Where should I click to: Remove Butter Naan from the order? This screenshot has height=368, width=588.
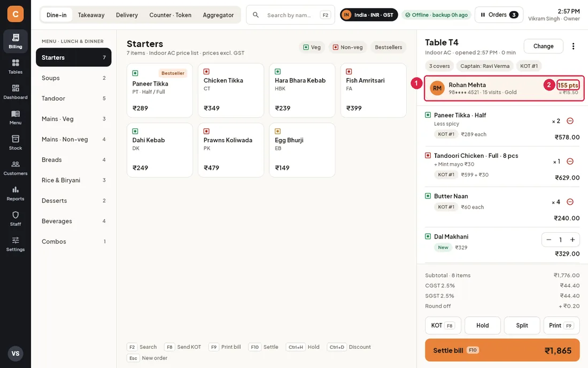point(570,202)
